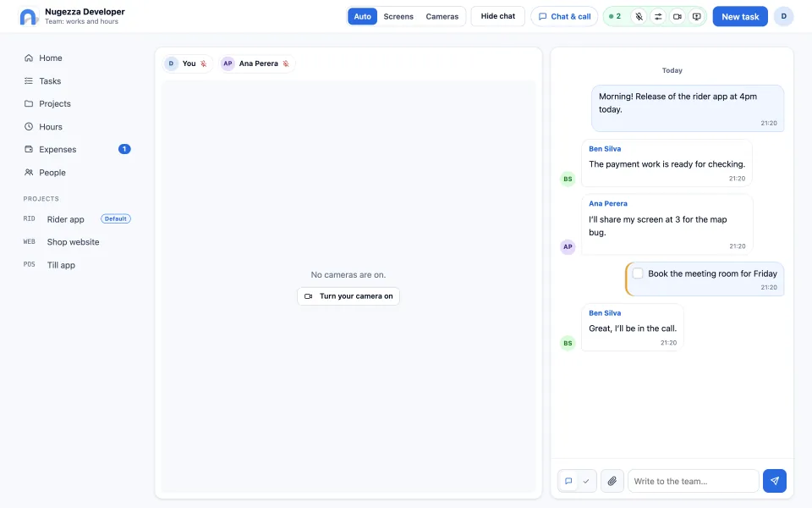812x508 pixels.
Task: Click the Nugezza logo
Action: [x=29, y=17]
